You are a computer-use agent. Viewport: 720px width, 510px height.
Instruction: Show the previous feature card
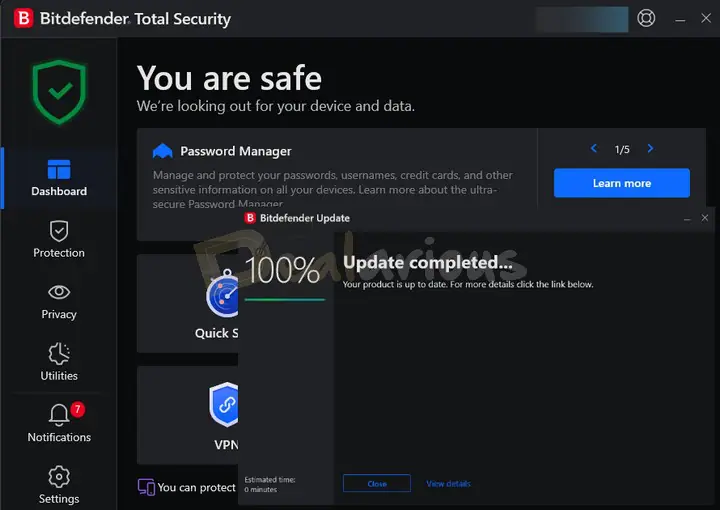(594, 149)
